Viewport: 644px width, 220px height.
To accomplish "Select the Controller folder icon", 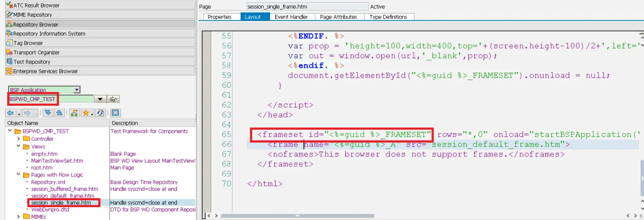I will tap(26, 139).
